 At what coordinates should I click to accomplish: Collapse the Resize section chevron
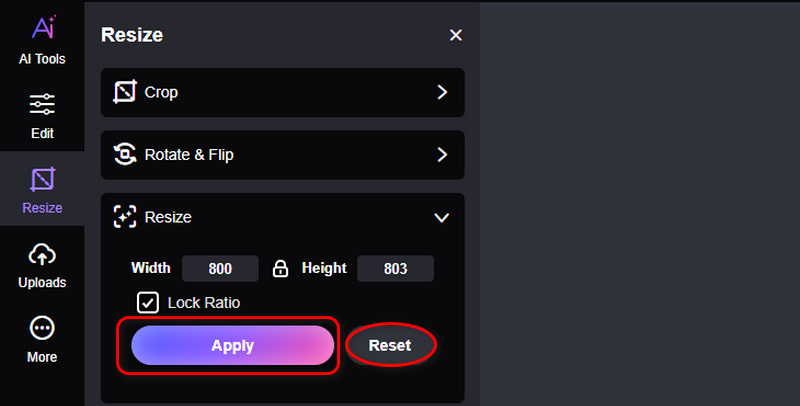coord(441,218)
